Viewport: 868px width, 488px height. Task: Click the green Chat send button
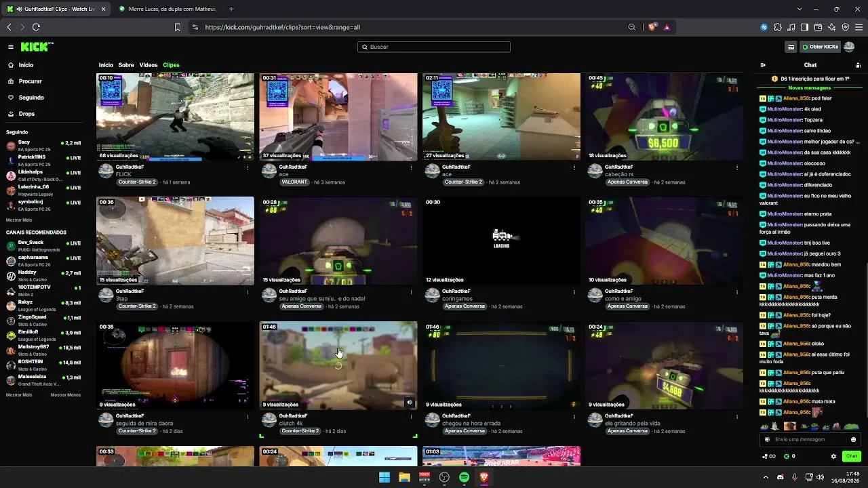852,456
